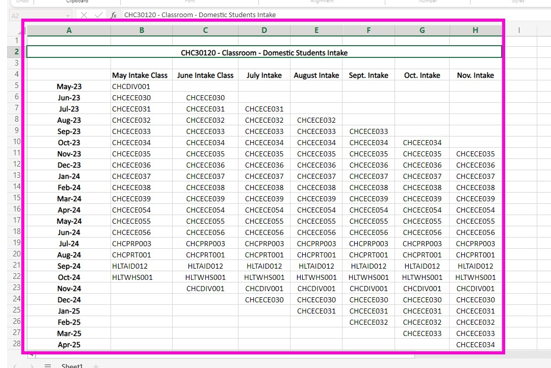Click the 'Oct. Intake' header cell
The width and height of the screenshot is (551, 368).
tap(422, 75)
